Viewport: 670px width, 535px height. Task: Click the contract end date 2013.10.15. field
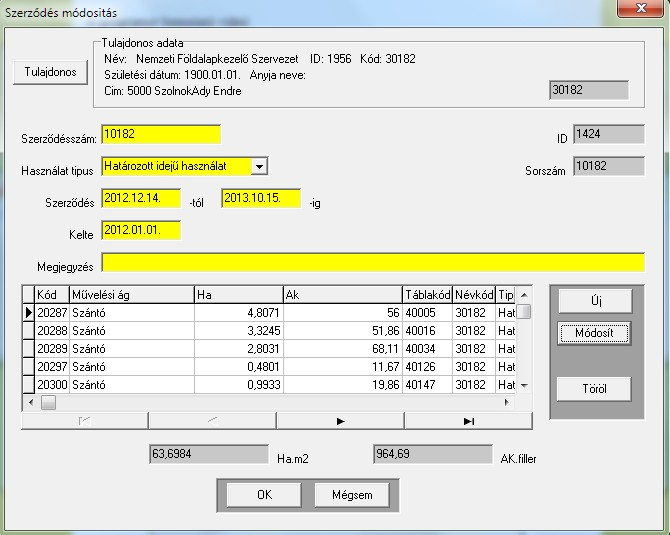coord(261,198)
